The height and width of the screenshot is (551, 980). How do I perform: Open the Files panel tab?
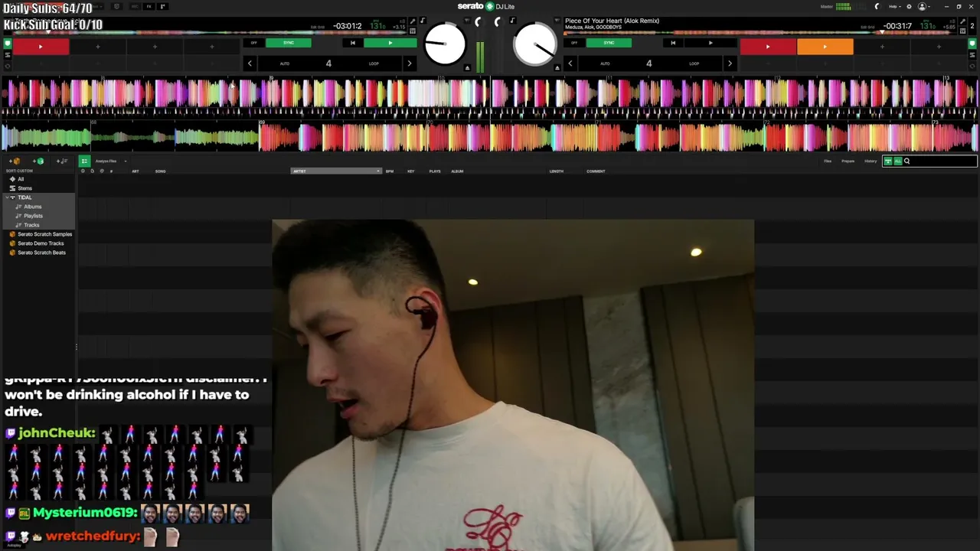[828, 161]
